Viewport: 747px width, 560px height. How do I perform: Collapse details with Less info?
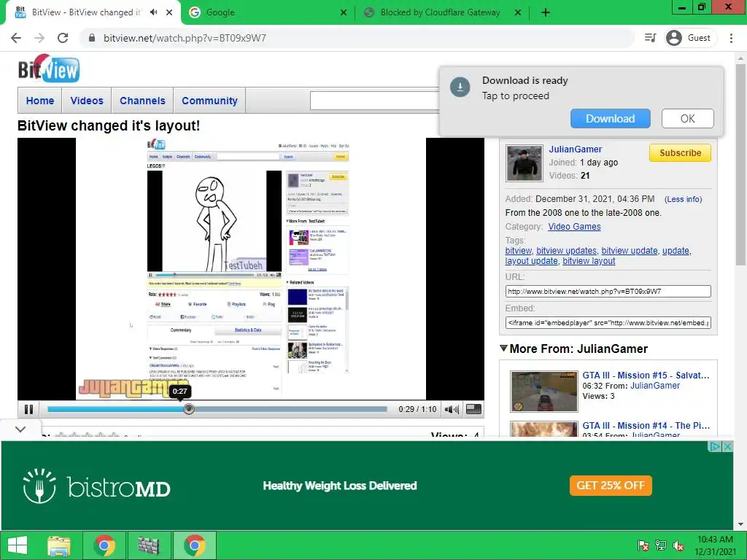(683, 199)
